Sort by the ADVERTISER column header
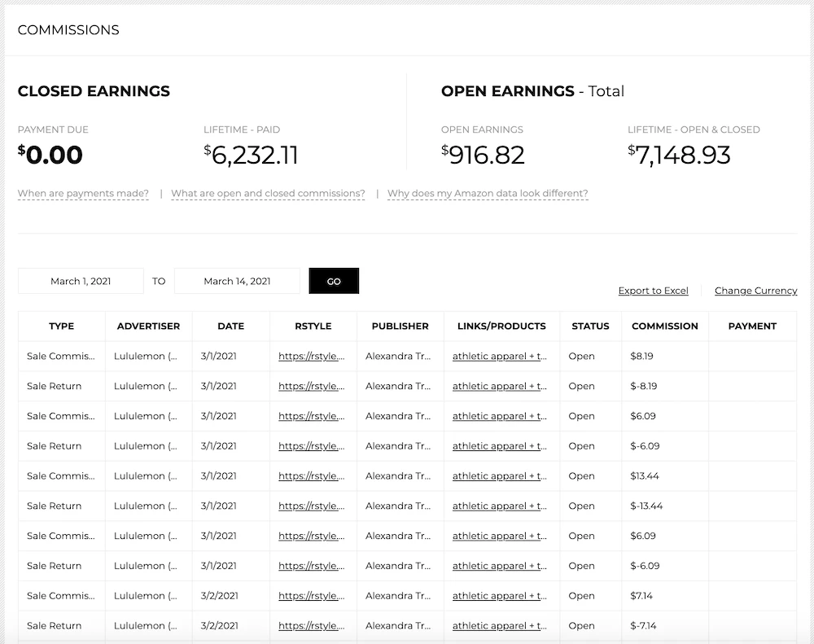Image resolution: width=814 pixels, height=644 pixels. click(x=148, y=326)
